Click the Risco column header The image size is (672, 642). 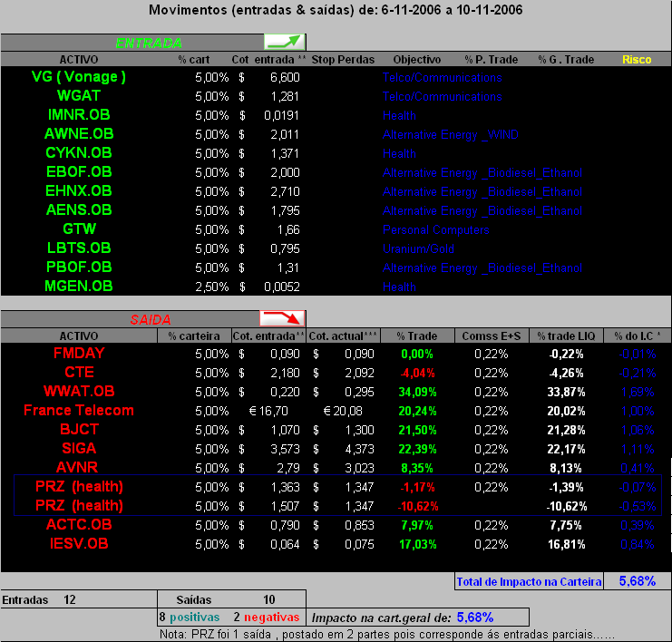[x=637, y=60]
